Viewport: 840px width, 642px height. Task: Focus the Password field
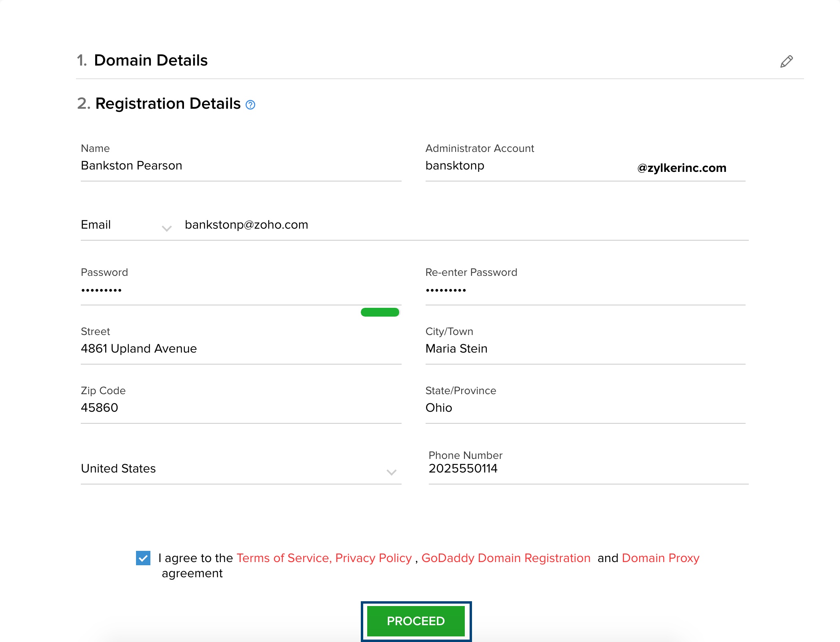coord(240,291)
